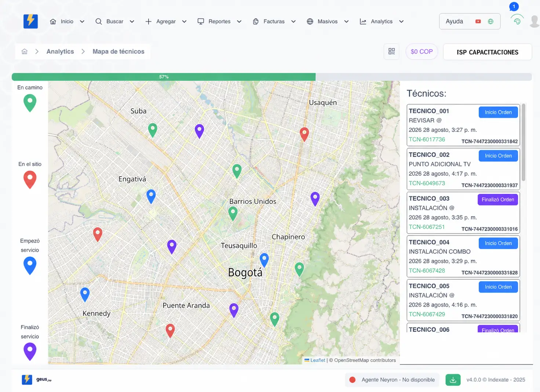Open the Leaflet attribution link
The height and width of the screenshot is (392, 540).
click(317, 360)
